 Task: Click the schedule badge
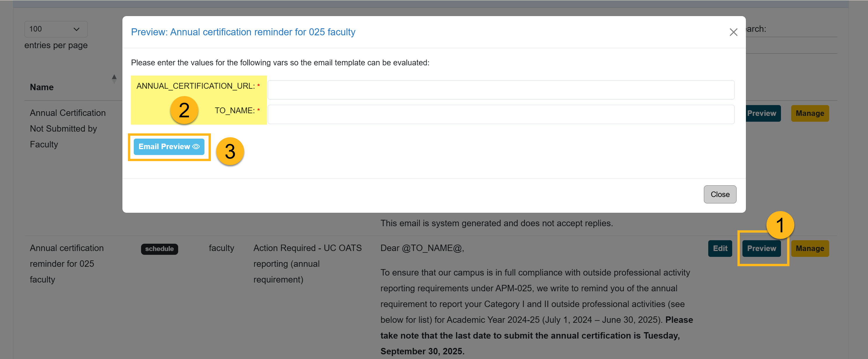(159, 249)
